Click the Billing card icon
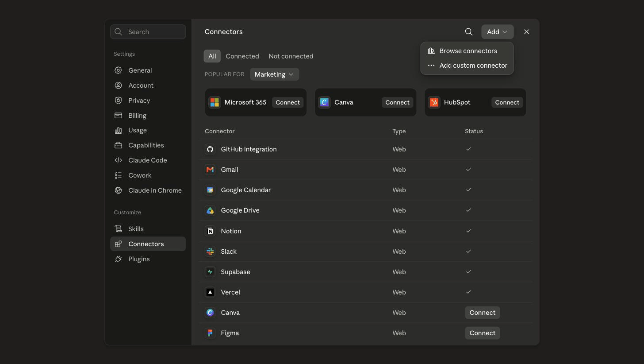 click(118, 116)
